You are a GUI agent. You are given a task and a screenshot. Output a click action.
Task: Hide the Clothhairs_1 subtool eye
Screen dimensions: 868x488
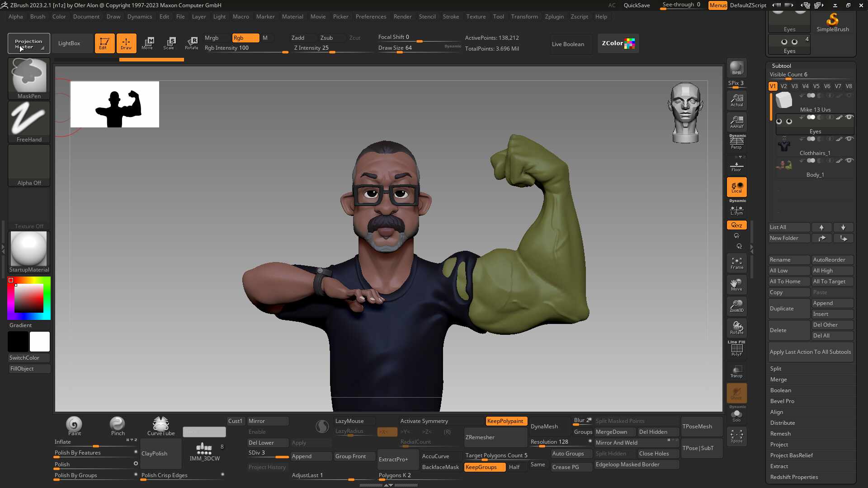[849, 139]
